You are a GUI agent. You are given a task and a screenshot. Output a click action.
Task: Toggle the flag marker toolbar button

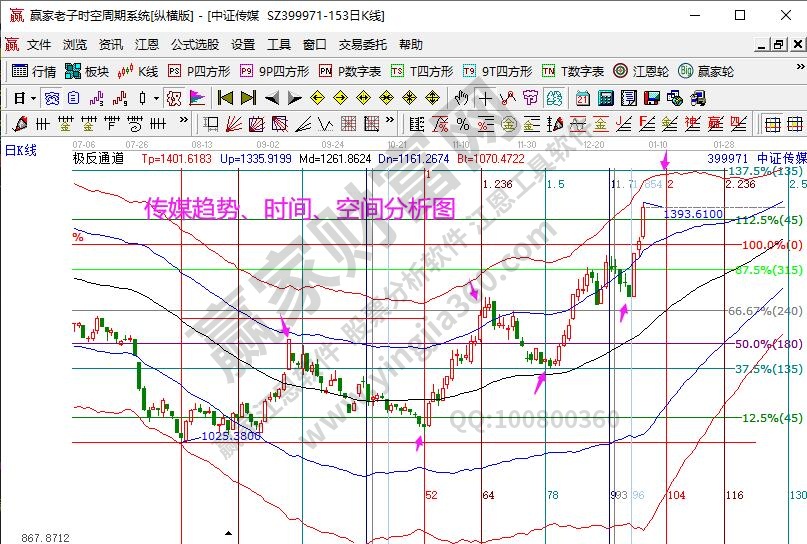197,98
